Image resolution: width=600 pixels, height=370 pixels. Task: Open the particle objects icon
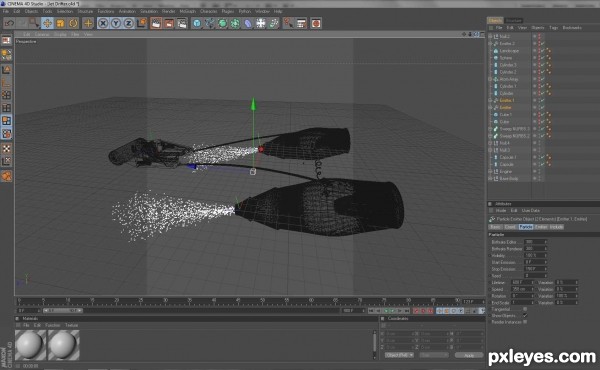[274, 23]
